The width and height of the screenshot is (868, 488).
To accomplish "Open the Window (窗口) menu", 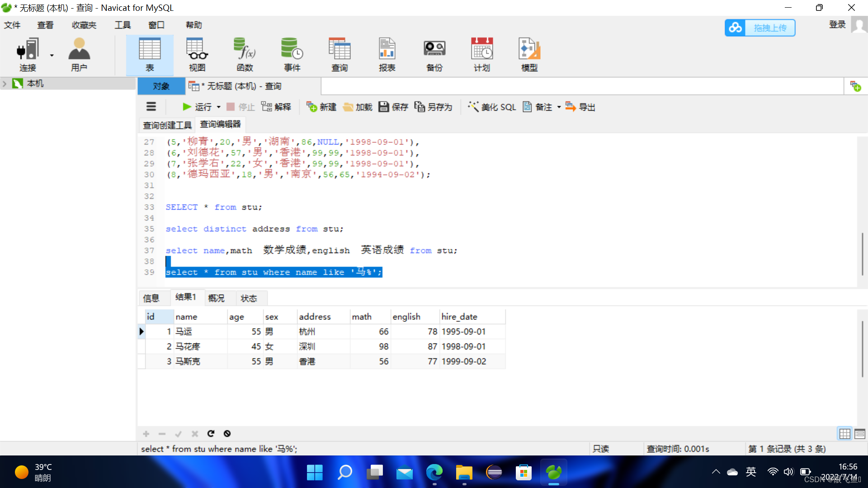I will [156, 25].
